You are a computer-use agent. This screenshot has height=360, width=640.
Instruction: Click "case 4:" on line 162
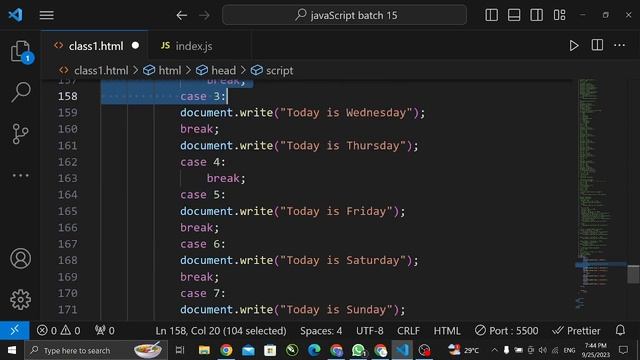(203, 162)
